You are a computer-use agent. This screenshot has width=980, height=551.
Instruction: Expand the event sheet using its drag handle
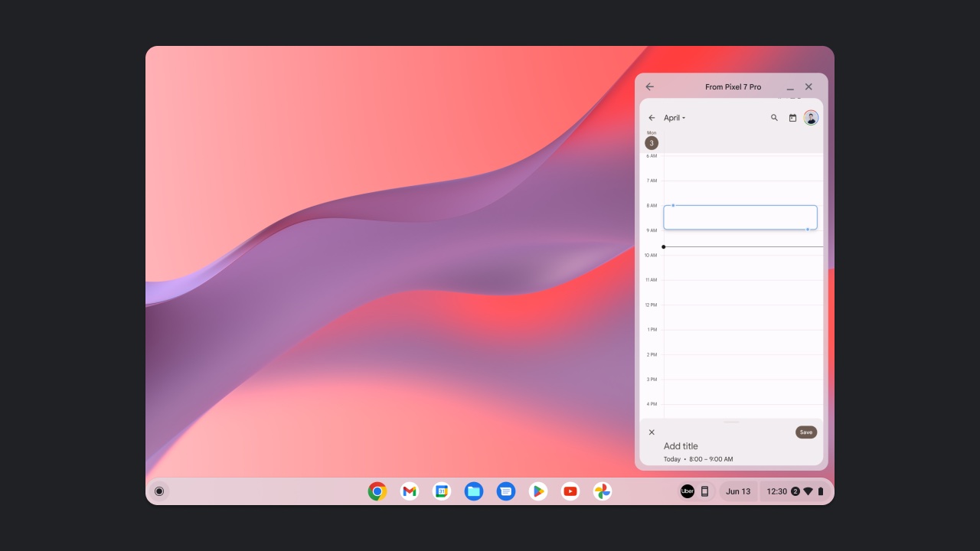[x=733, y=421]
